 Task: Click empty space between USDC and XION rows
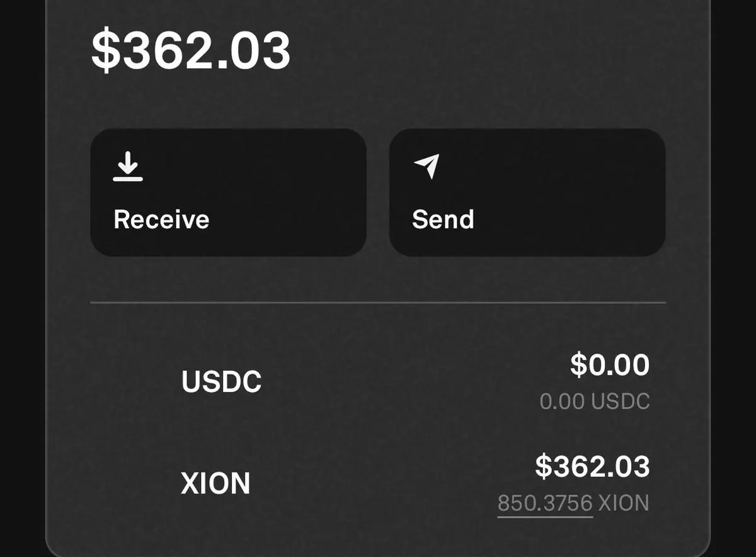(378, 434)
